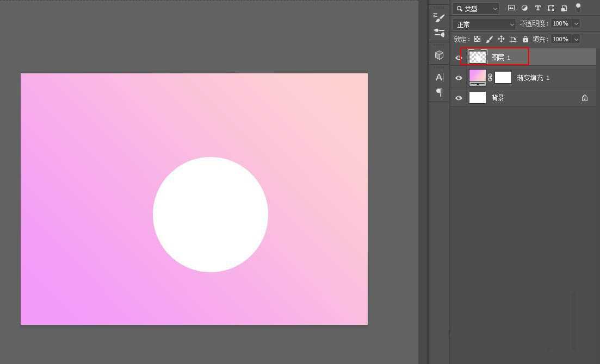Image resolution: width=600 pixels, height=364 pixels.
Task: Select the 渐变填充 1 layer mask thumbnail
Action: tap(503, 77)
